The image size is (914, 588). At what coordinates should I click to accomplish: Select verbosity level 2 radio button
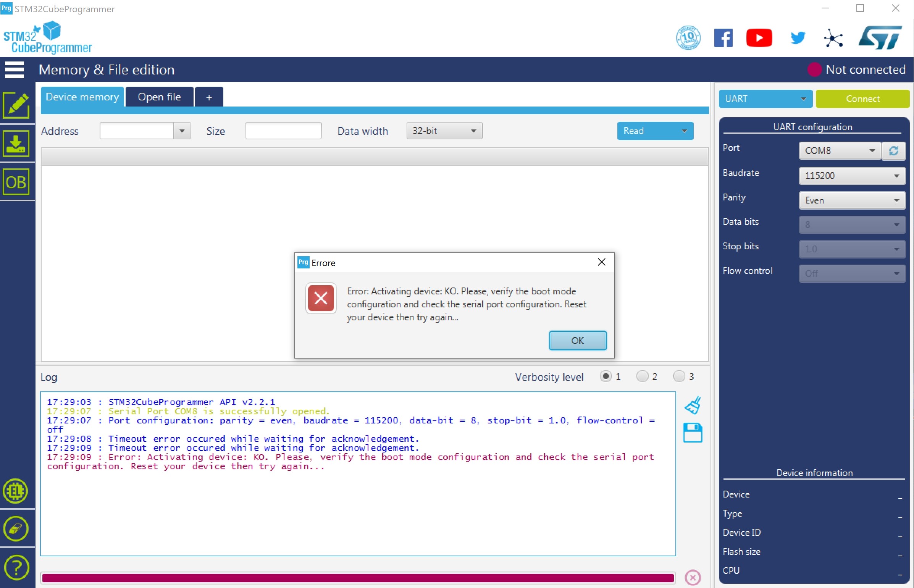[x=643, y=376]
